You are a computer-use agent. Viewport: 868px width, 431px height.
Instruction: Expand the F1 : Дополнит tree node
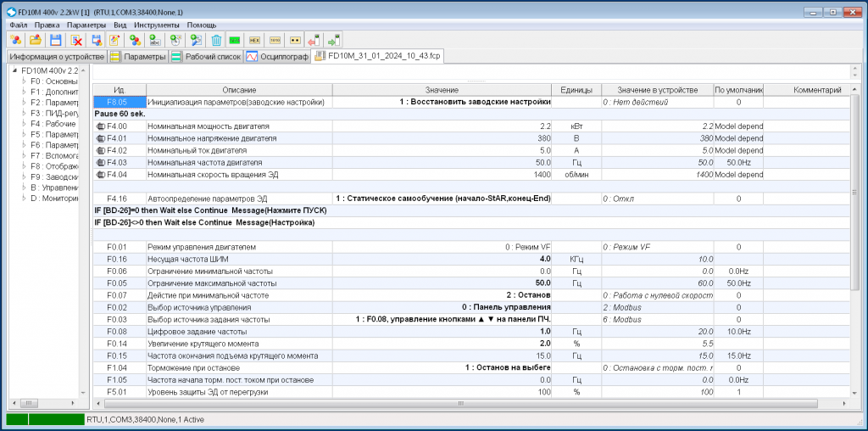click(x=25, y=92)
